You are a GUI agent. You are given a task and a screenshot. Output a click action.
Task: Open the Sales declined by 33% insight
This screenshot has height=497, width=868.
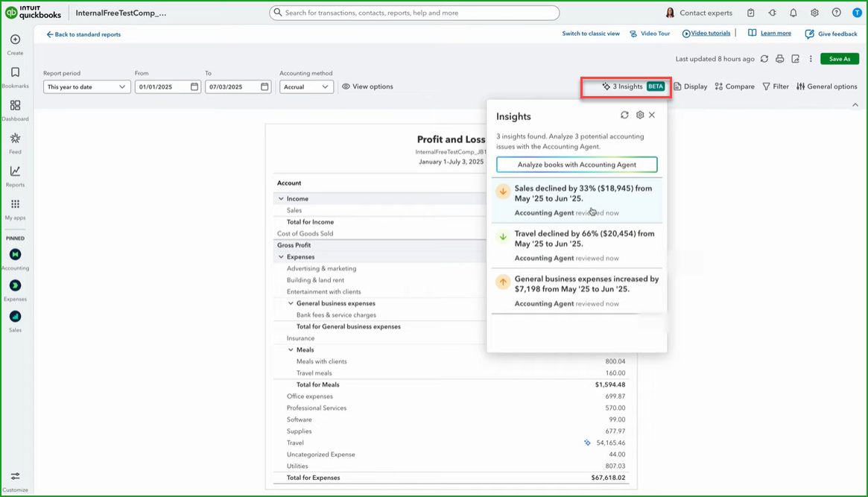pyautogui.click(x=577, y=200)
